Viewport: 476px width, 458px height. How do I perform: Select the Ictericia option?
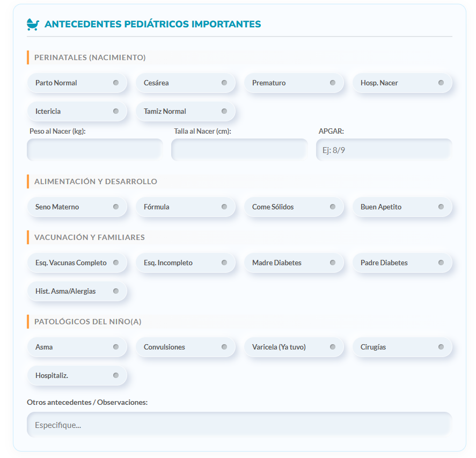point(77,111)
